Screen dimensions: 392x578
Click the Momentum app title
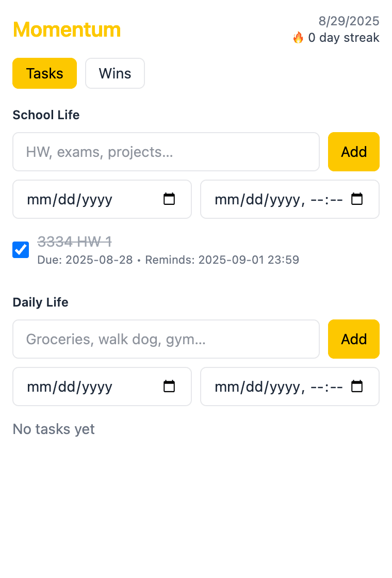(67, 30)
